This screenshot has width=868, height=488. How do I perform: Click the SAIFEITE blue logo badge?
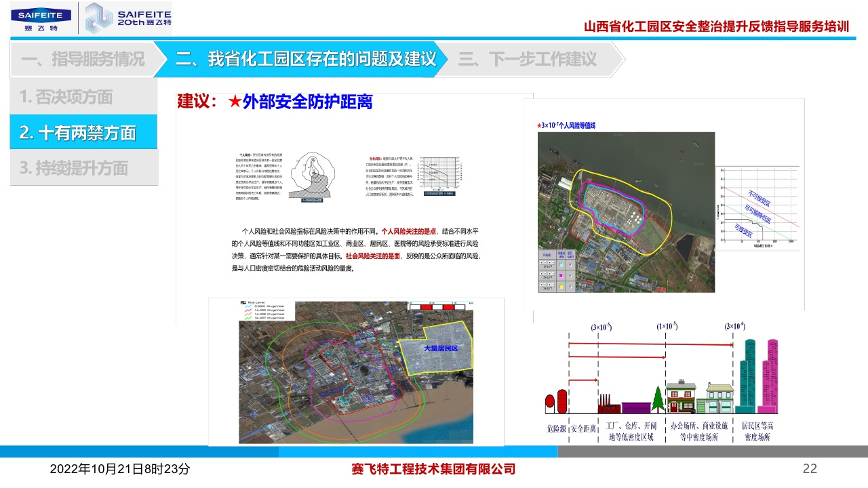(41, 18)
